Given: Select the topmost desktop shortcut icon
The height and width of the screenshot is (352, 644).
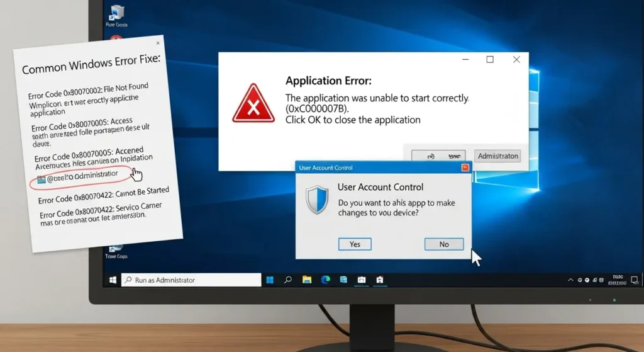Looking at the screenshot, I should (x=116, y=13).
